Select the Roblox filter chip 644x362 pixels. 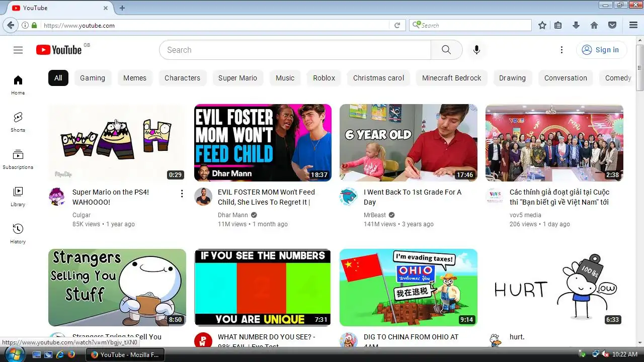324,78
